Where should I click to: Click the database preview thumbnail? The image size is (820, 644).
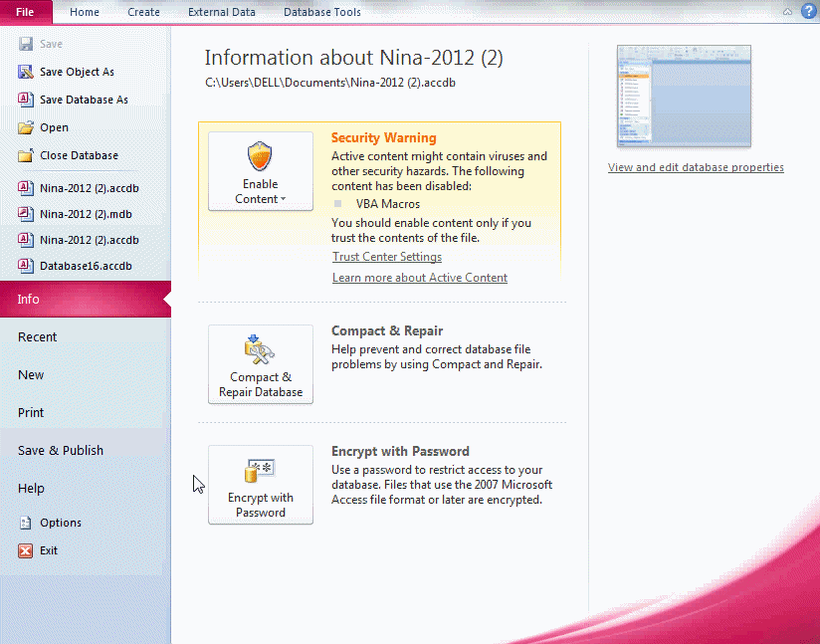(684, 97)
